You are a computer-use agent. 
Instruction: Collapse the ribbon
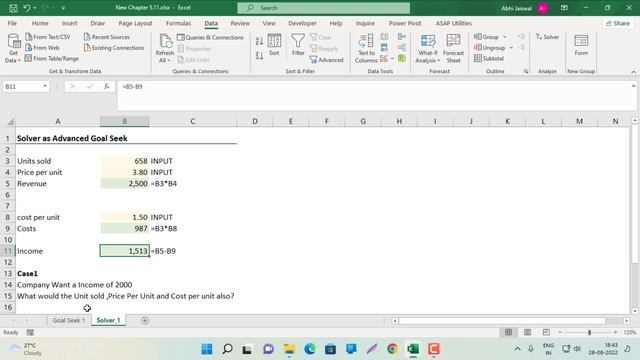click(633, 72)
